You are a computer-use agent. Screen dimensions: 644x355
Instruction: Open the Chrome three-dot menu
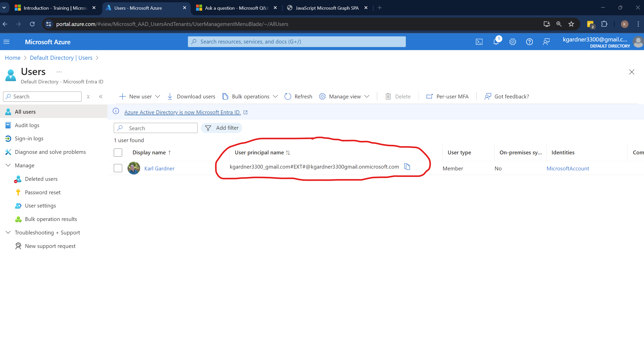tap(638, 24)
